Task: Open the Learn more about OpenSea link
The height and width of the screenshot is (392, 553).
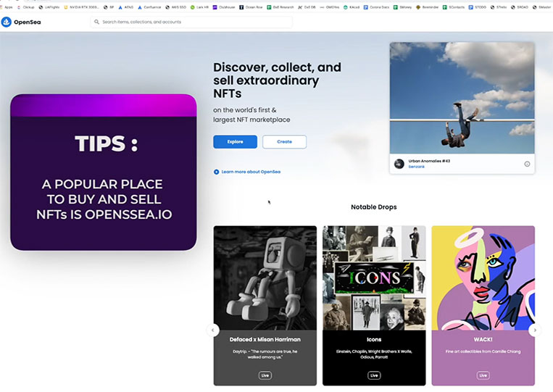Action: (251, 172)
